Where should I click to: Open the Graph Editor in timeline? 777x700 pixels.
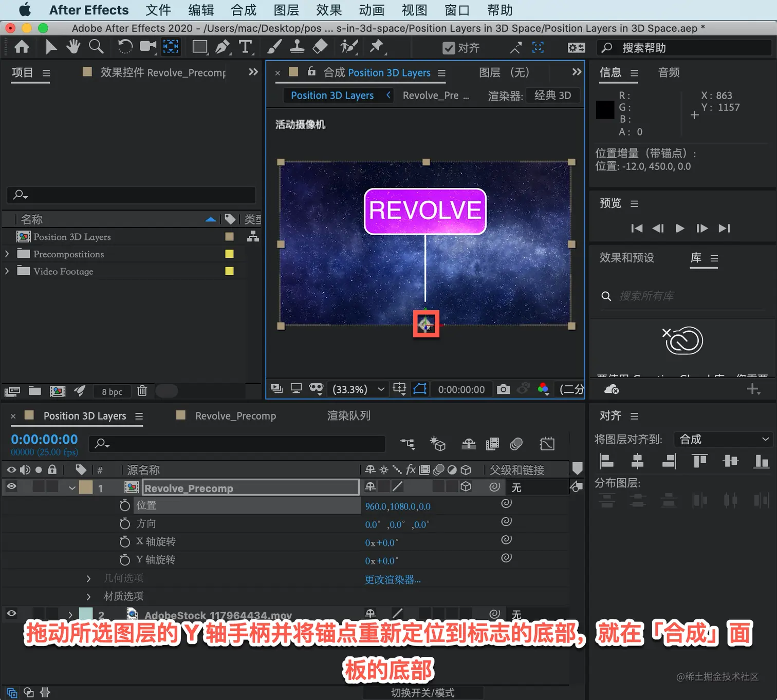point(547,444)
